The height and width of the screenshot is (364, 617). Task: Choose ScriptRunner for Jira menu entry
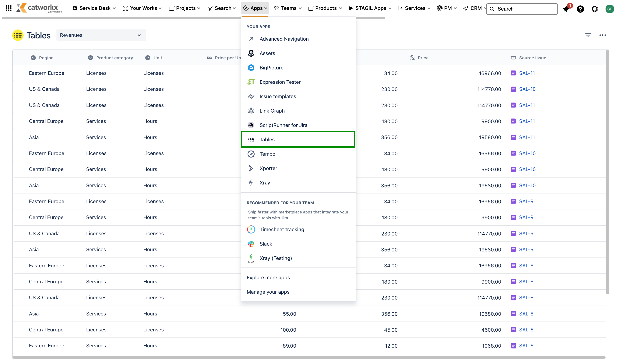click(283, 125)
